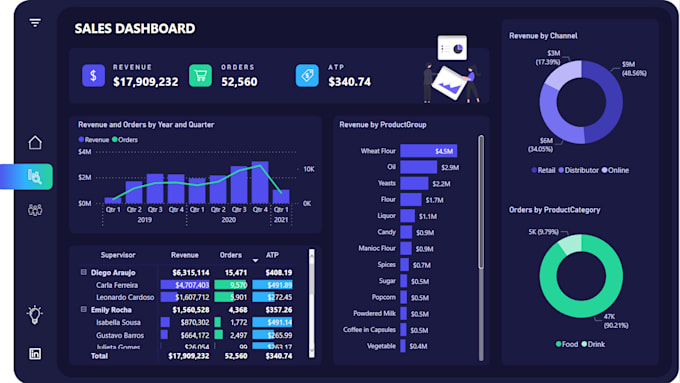Click the dollar Revenue card icon
The height and width of the screenshot is (383, 680).
(x=93, y=75)
